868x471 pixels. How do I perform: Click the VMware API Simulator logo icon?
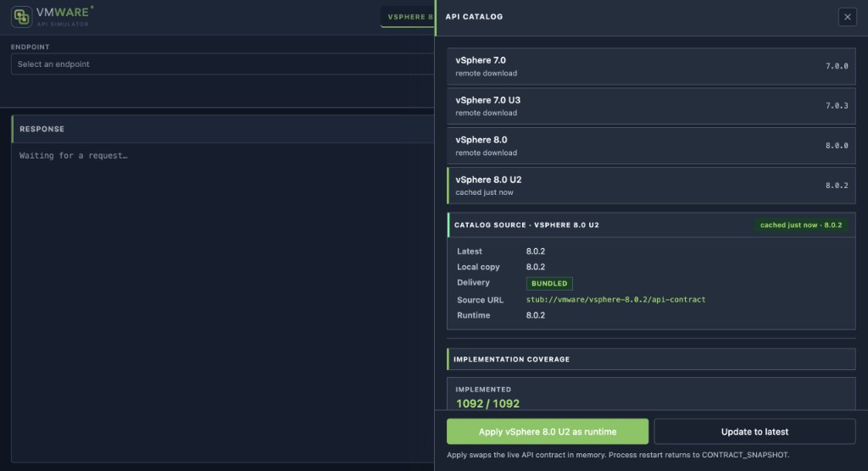(x=21, y=17)
